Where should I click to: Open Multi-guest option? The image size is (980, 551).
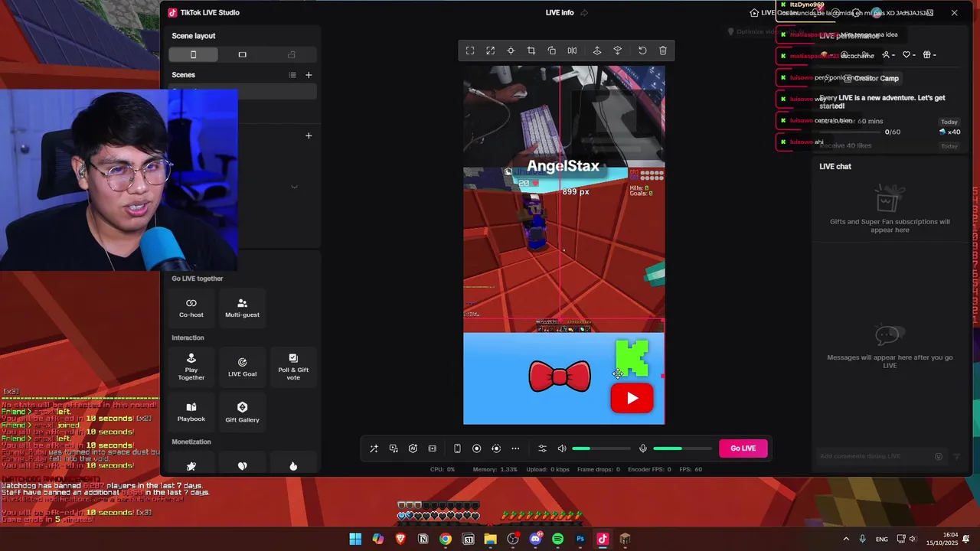click(x=242, y=308)
